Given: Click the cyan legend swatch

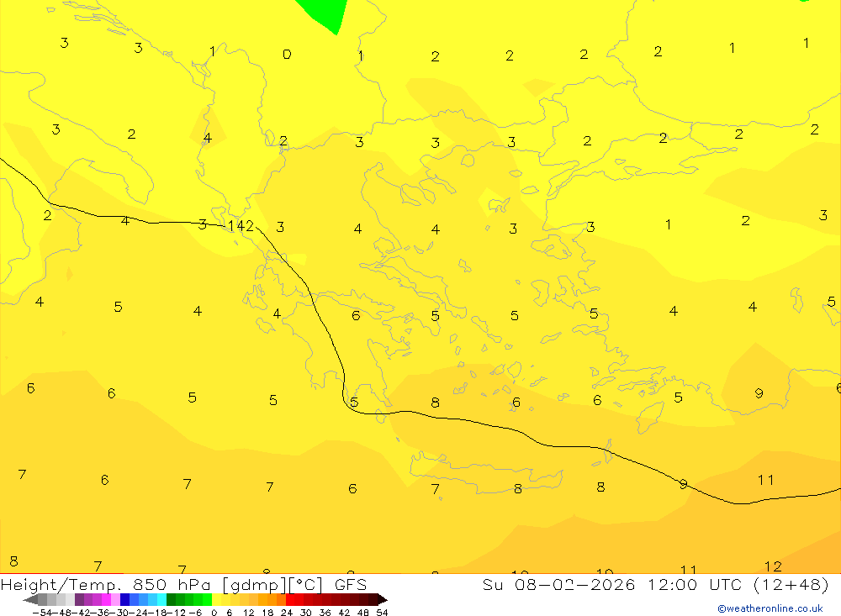Looking at the screenshot, I should point(161,599).
